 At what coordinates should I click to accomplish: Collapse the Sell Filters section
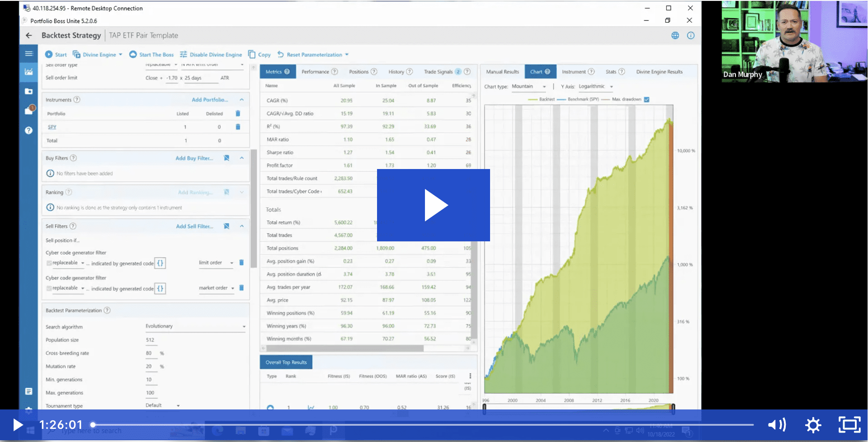[241, 226]
